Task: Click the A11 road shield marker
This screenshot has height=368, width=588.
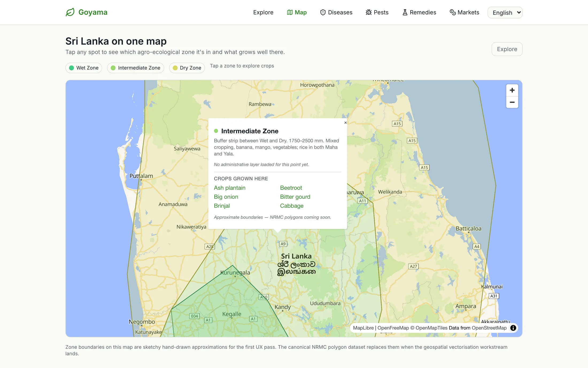Action: point(362,201)
